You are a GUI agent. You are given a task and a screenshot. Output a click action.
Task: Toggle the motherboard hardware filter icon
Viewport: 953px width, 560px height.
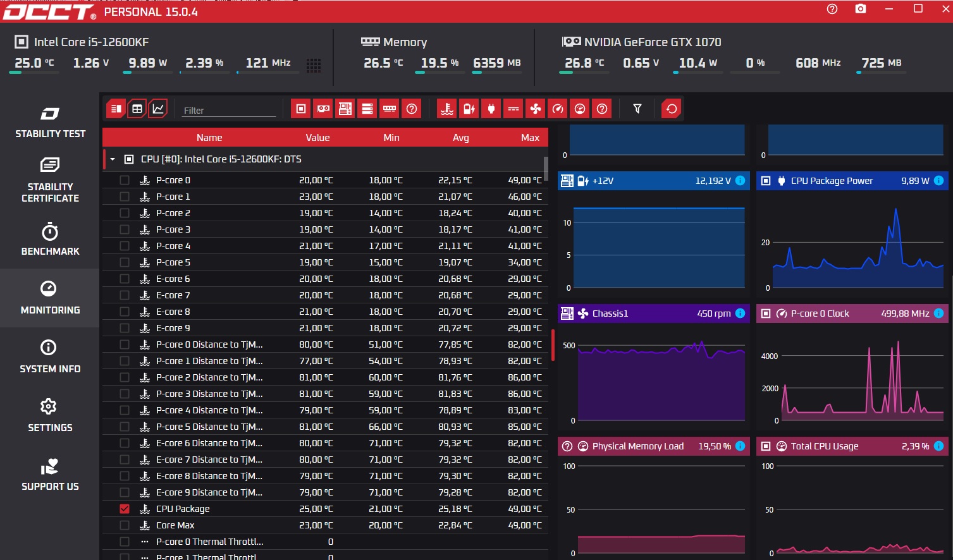coord(345,109)
